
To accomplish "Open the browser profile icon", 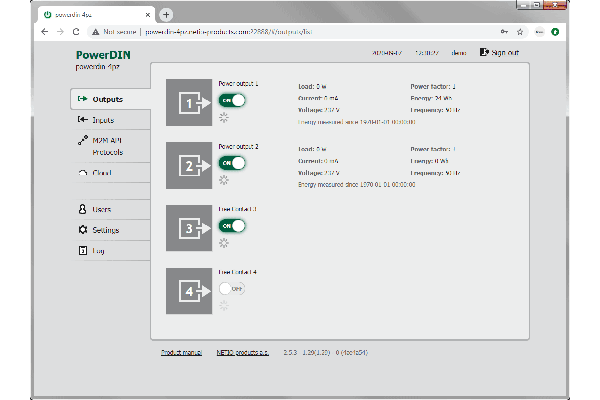I will pos(539,32).
